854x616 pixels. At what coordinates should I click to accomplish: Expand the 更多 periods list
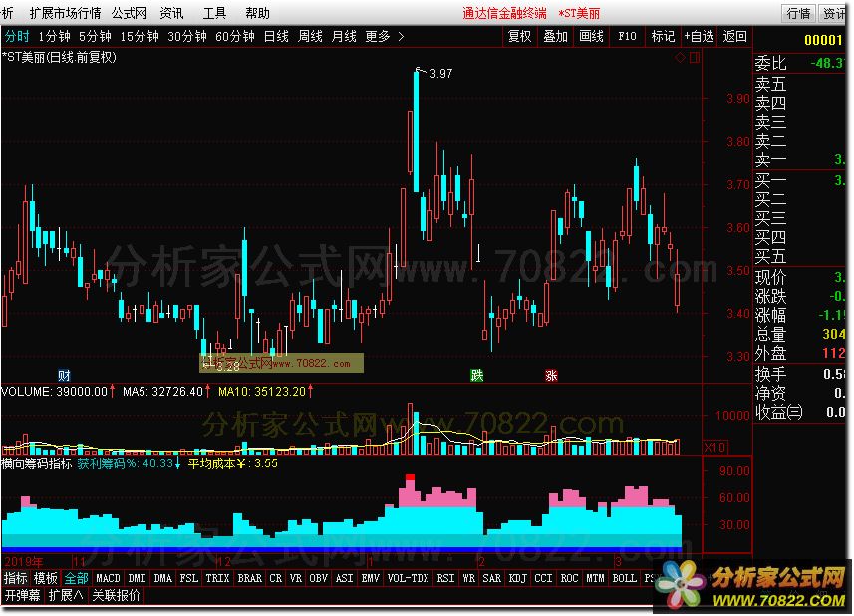tap(385, 37)
